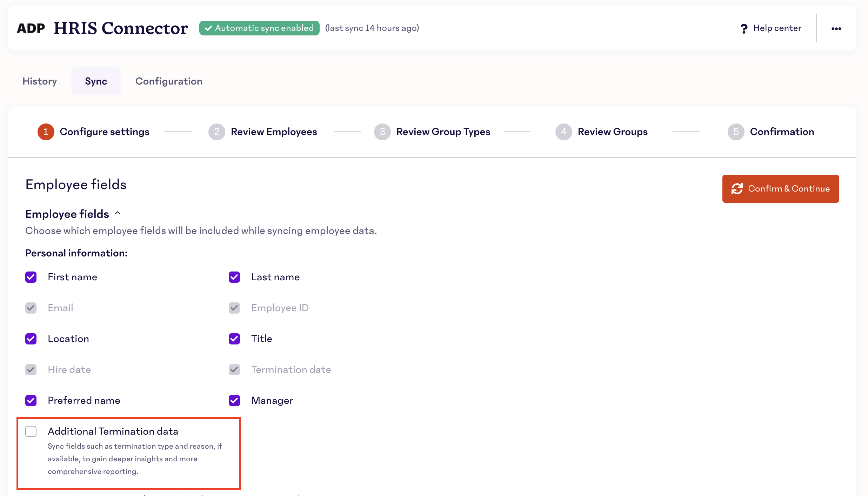Uncheck the First name checkbox
Image resolution: width=868 pixels, height=496 pixels.
point(31,277)
